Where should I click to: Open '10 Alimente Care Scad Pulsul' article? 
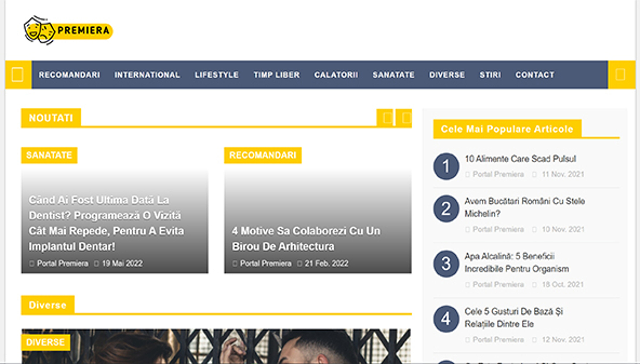(x=520, y=159)
